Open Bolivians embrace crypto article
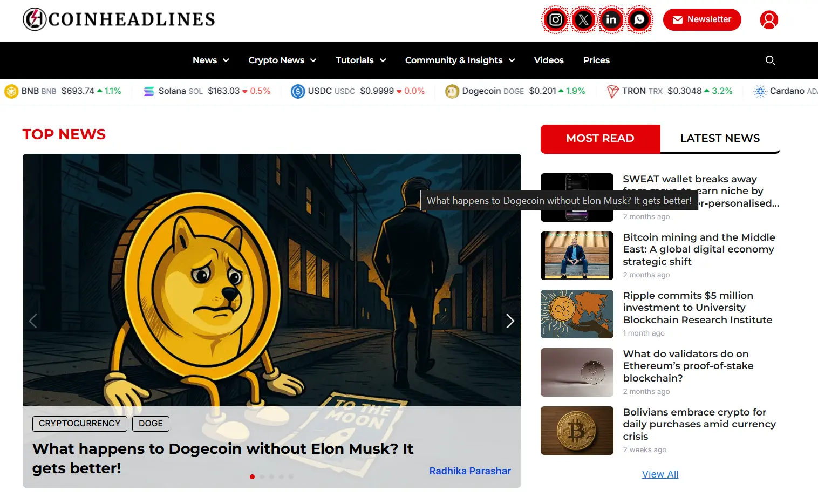818x504 pixels. (x=699, y=424)
